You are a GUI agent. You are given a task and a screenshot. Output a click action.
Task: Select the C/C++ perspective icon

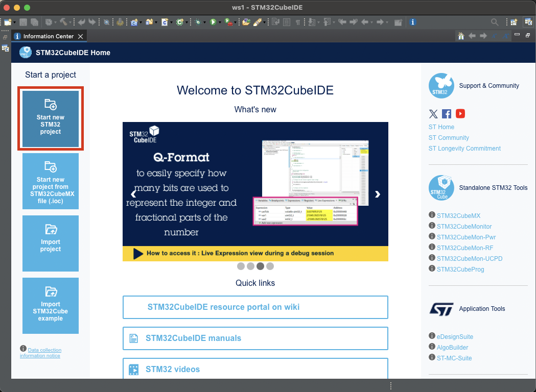pyautogui.click(x=528, y=22)
